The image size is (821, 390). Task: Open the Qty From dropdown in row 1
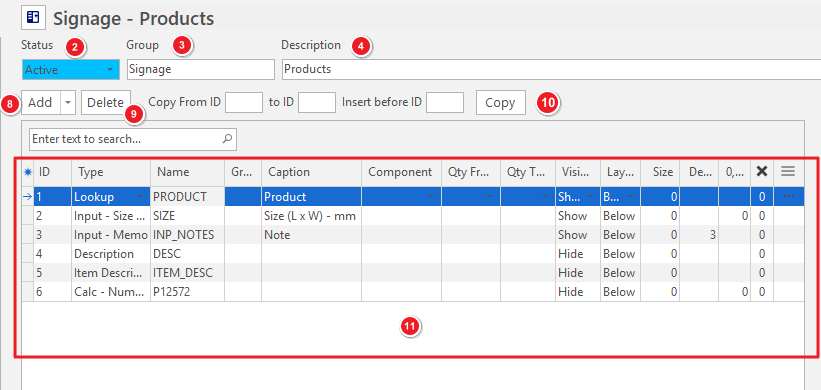point(490,197)
